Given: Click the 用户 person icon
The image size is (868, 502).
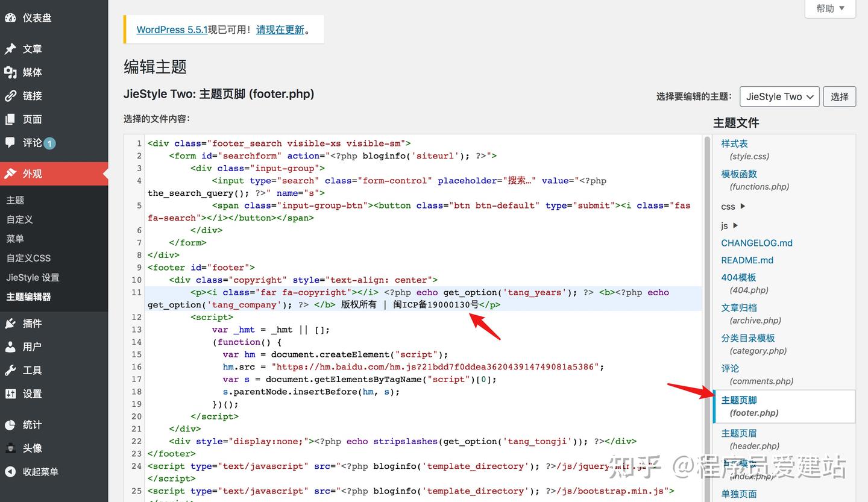Looking at the screenshot, I should [x=10, y=347].
